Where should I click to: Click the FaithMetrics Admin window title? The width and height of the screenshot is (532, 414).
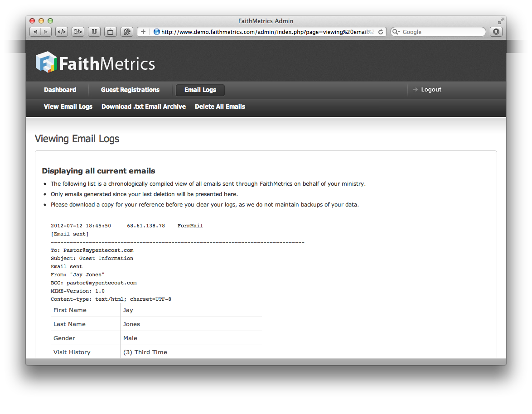click(x=266, y=21)
